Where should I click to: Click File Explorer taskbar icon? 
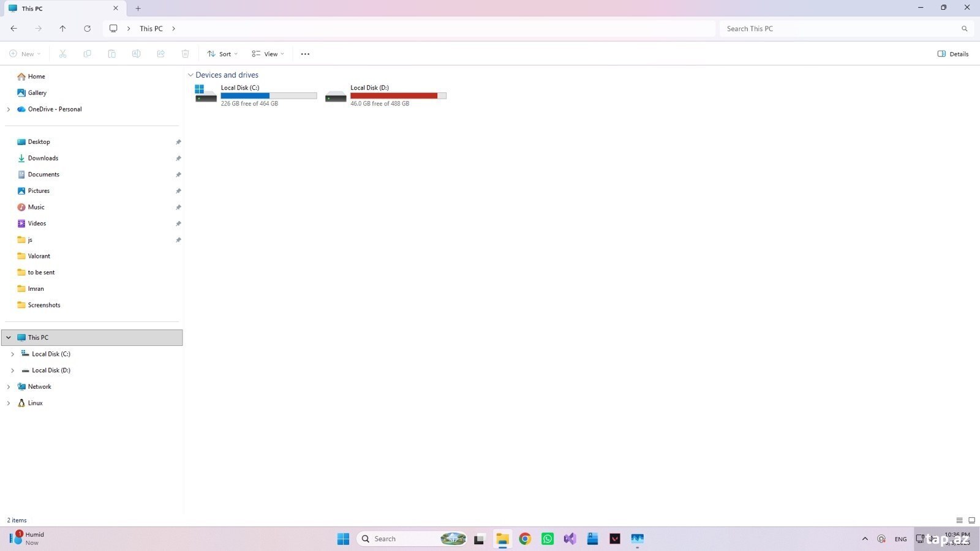(x=502, y=539)
